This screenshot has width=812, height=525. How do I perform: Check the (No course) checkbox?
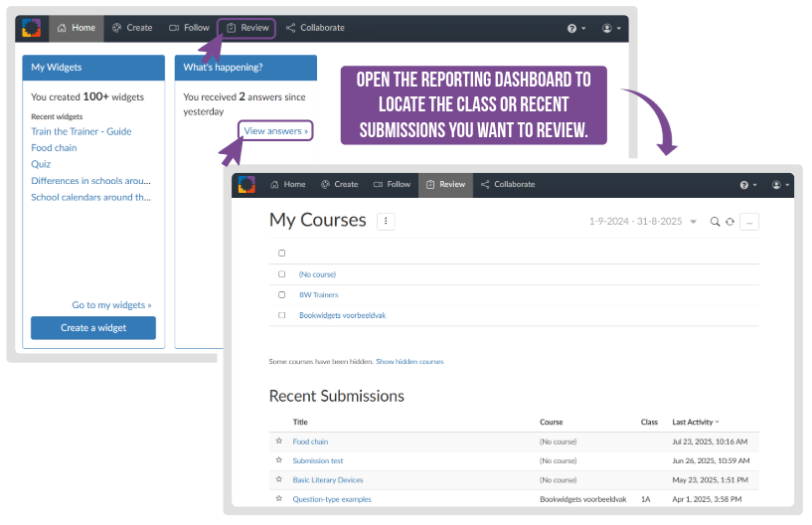pyautogui.click(x=281, y=274)
